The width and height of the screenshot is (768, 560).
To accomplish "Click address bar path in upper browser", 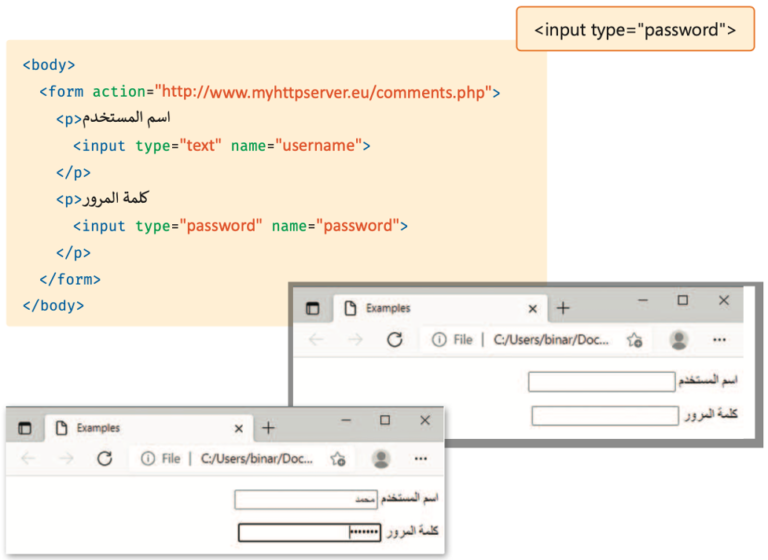I will point(551,340).
